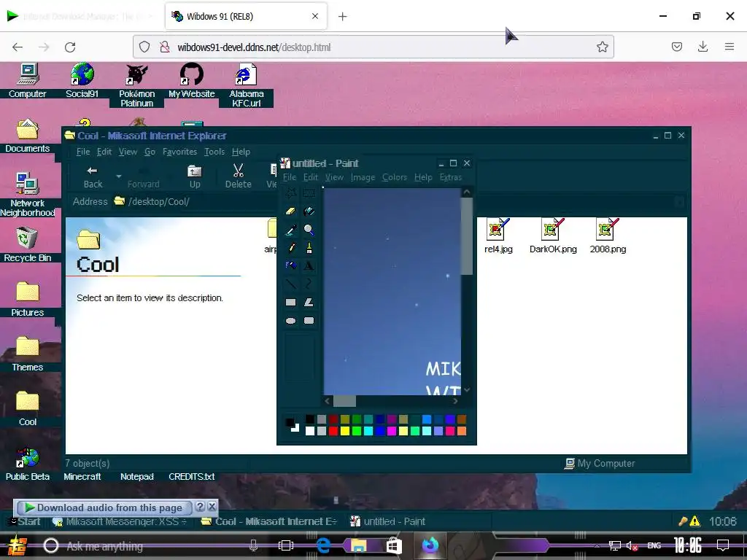Open the Paint Extras menu
The width and height of the screenshot is (747, 560).
coord(451,177)
